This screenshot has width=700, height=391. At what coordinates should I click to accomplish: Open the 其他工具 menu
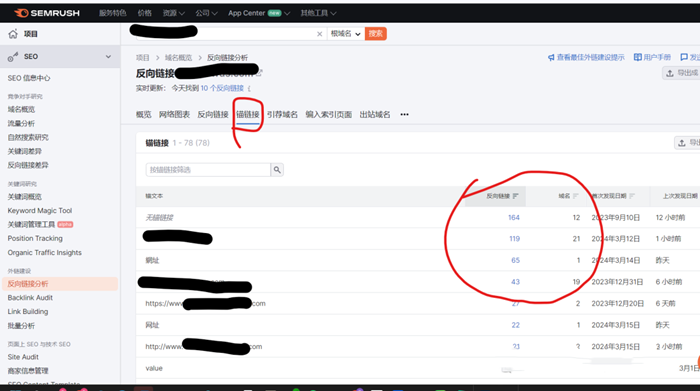click(x=318, y=13)
